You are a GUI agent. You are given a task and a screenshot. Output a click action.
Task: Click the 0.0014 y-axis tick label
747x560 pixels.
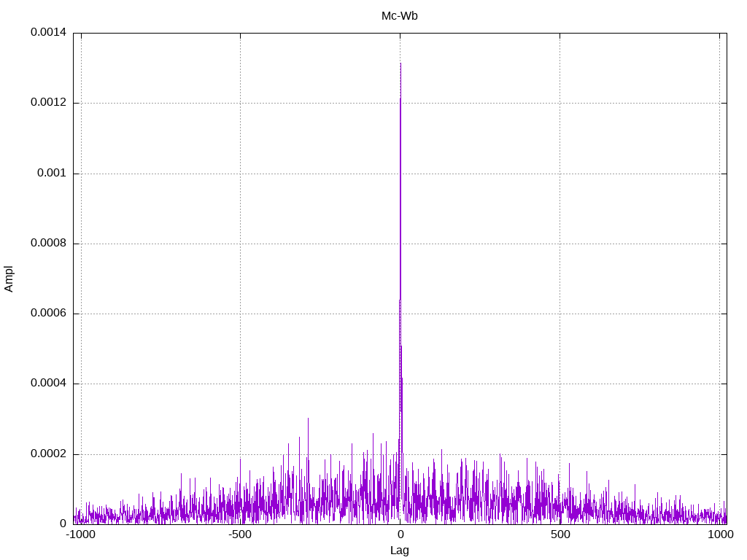[49, 32]
